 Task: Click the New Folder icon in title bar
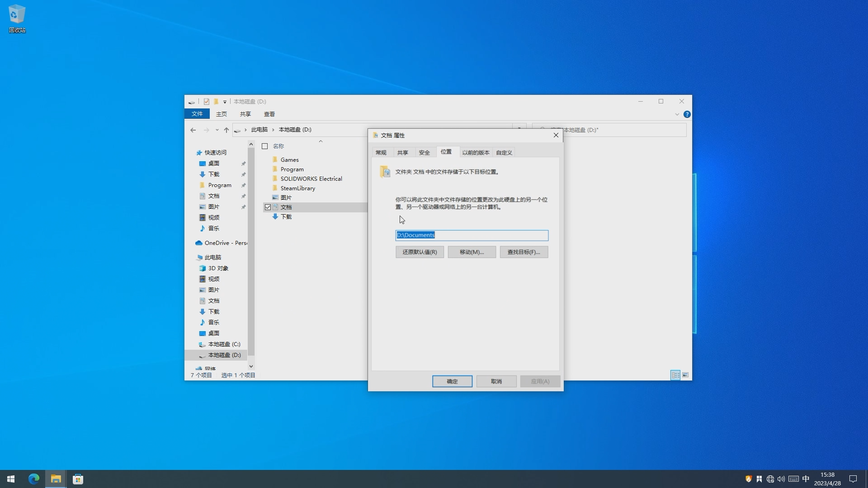click(x=216, y=102)
